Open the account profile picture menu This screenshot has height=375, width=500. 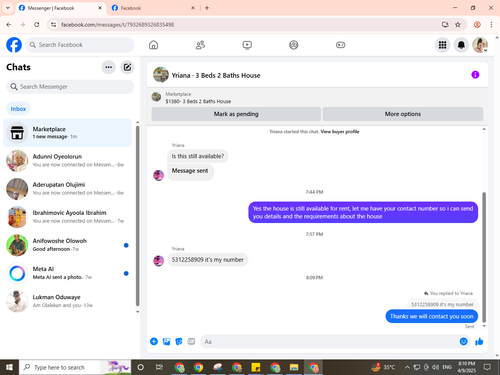click(480, 45)
